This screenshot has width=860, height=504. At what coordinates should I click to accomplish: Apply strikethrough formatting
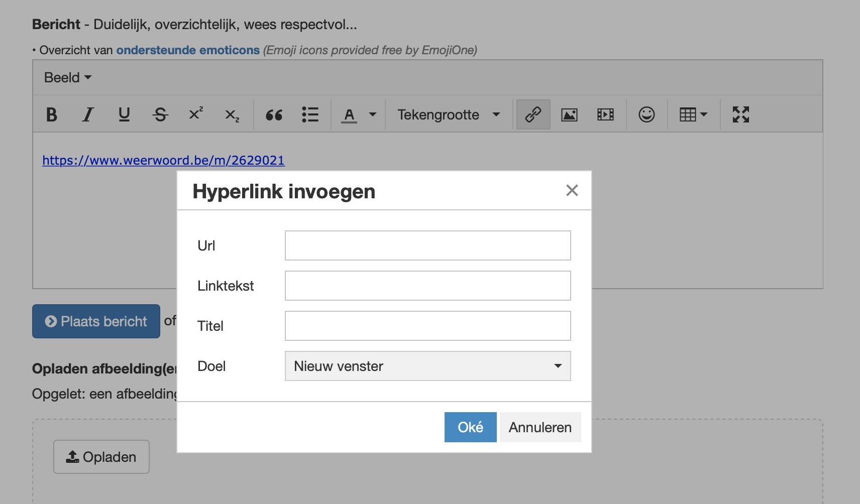pos(160,115)
